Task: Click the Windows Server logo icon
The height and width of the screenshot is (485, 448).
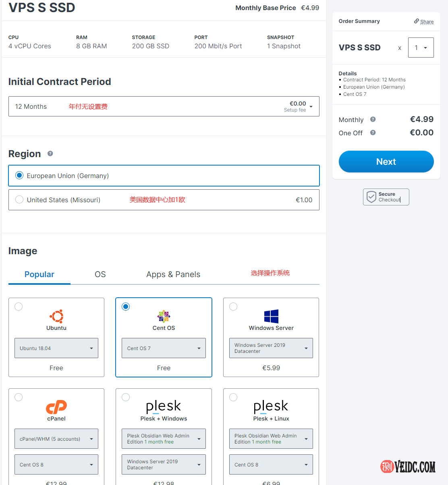Action: [271, 317]
